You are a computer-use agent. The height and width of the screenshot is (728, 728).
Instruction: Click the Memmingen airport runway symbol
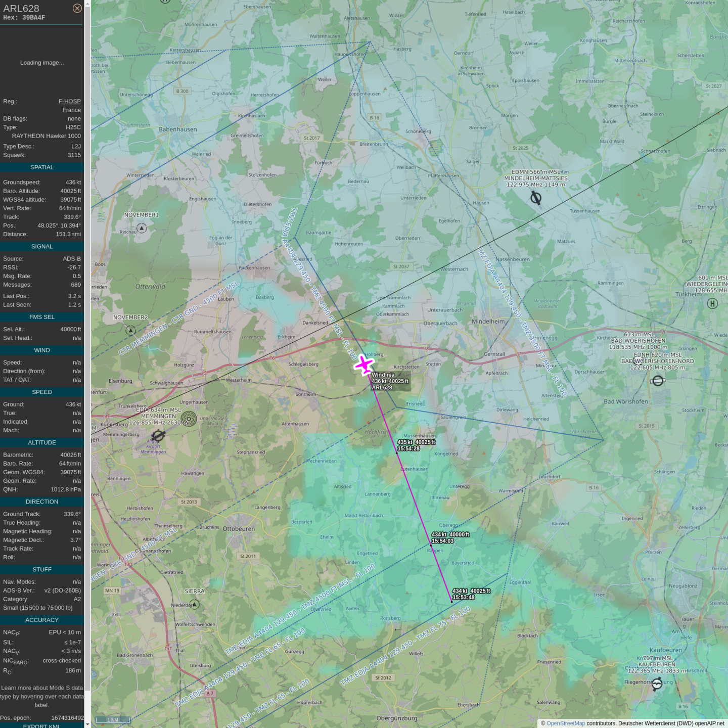[x=158, y=435]
